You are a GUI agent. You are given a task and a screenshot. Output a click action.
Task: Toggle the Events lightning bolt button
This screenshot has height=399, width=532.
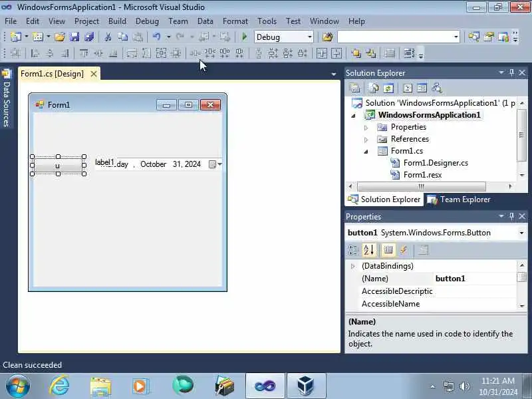tap(404, 250)
